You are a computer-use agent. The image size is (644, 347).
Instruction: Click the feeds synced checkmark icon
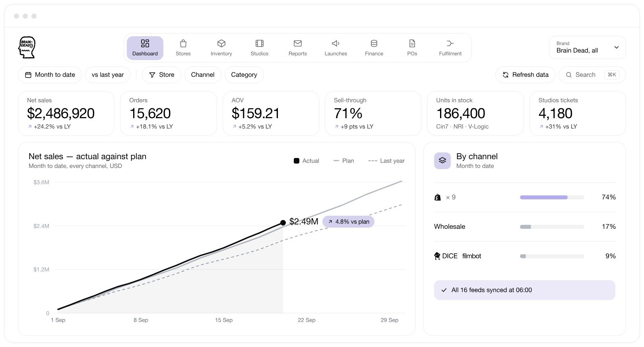[x=444, y=290]
